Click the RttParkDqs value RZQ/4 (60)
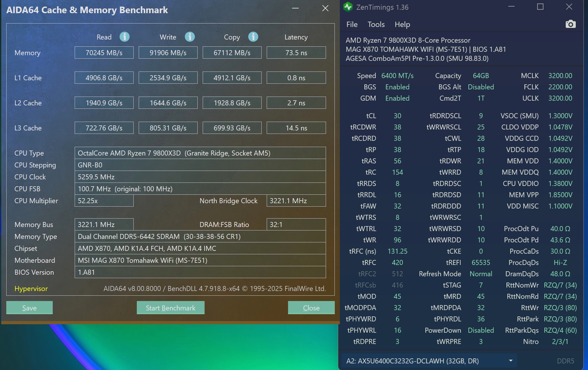The image size is (588, 370). (560, 330)
